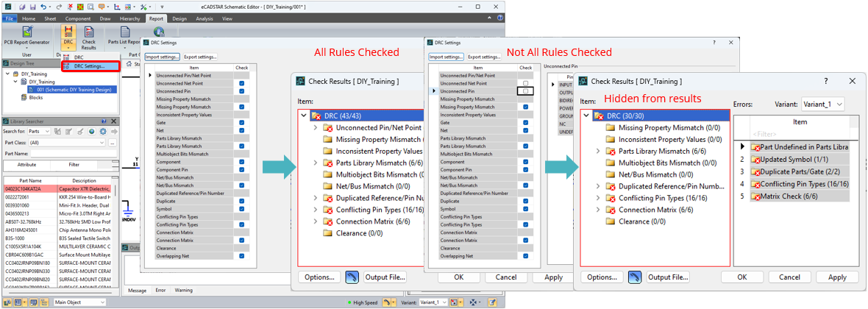Enable outlined Unconnected Pin checkbox in second DRC Settings
This screenshot has width=868, height=309.
pos(524,90)
